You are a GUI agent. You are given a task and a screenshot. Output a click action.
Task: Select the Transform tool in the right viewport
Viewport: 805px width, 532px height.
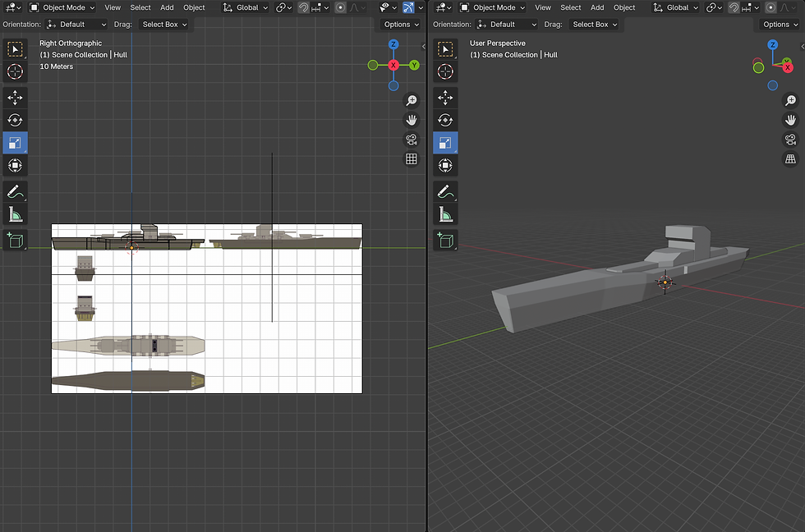(445, 165)
